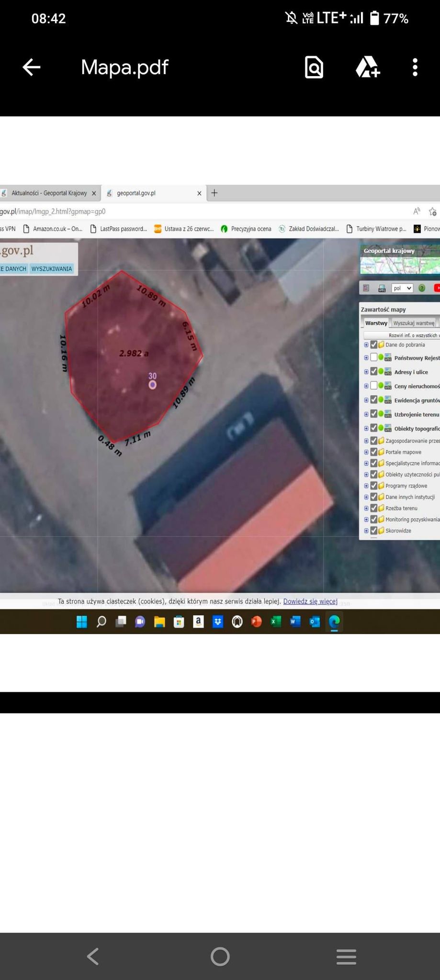Image resolution: width=440 pixels, height=980 pixels.
Task: Click the Amazon icon in taskbar
Action: 198,622
